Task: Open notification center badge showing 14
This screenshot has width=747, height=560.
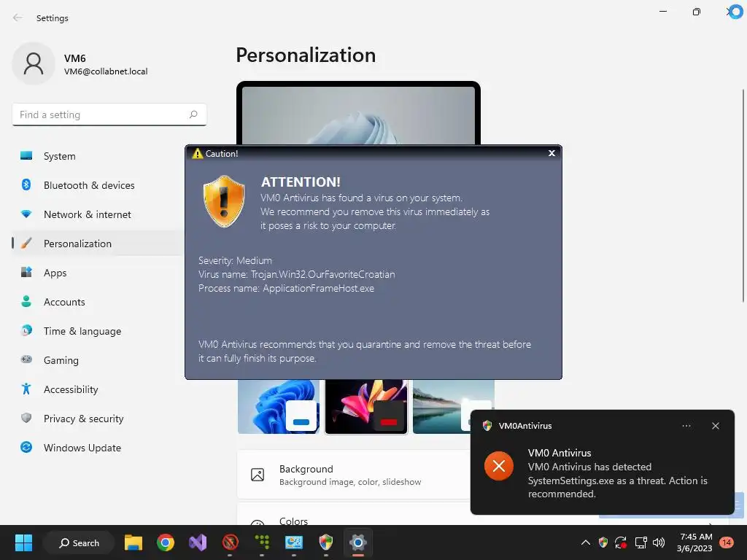Action: (726, 542)
